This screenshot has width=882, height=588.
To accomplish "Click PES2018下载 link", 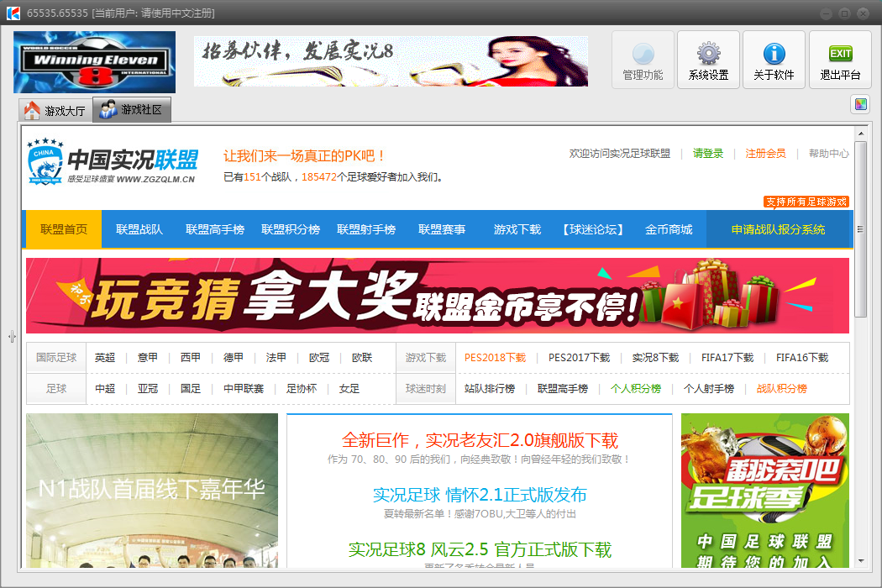I will coord(495,358).
